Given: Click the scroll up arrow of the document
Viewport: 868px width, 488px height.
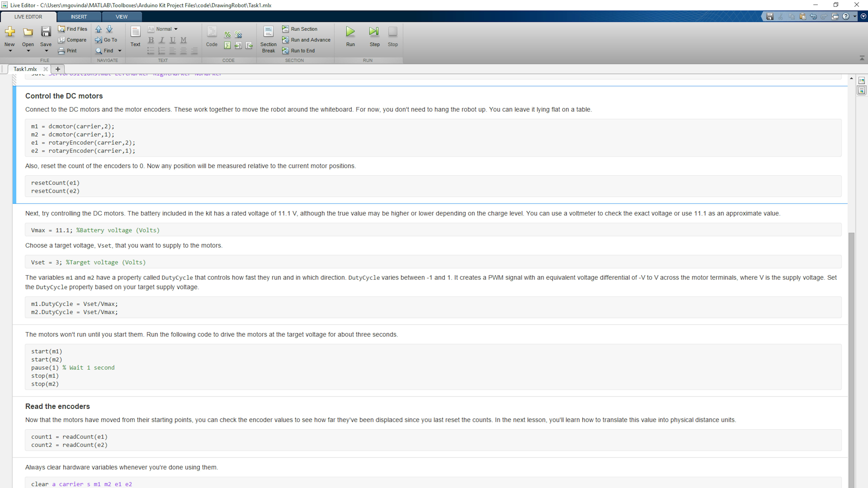Looking at the screenshot, I should tap(852, 79).
